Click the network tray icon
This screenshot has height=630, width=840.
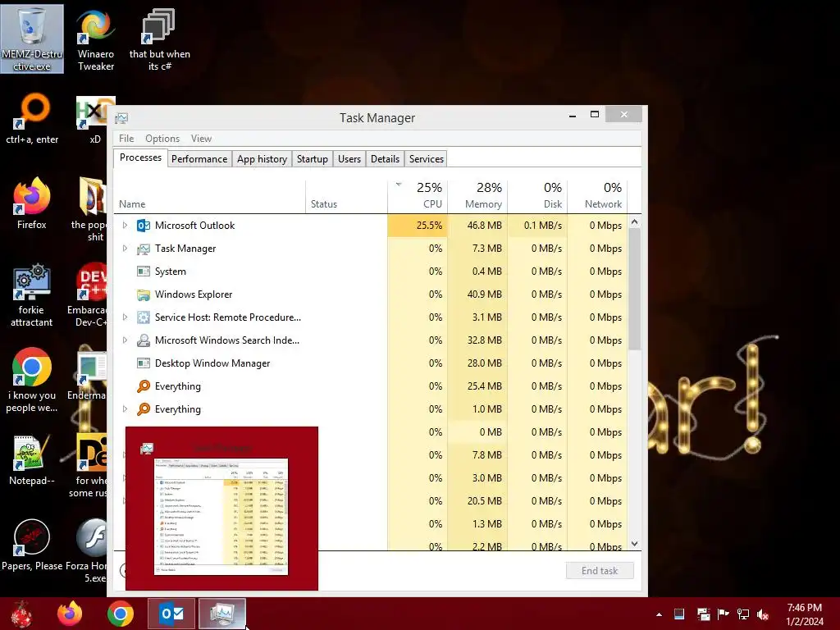point(742,614)
